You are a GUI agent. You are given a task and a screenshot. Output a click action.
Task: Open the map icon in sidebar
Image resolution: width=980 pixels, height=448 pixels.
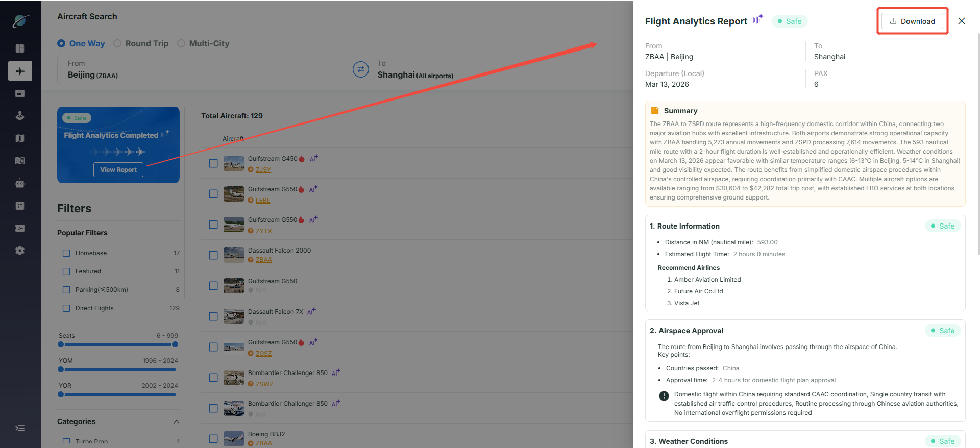coord(20,138)
